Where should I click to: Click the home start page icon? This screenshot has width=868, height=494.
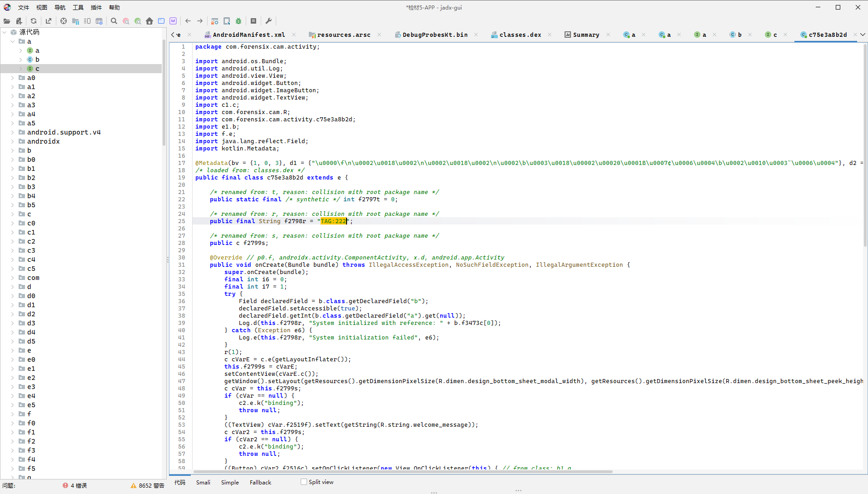[149, 21]
